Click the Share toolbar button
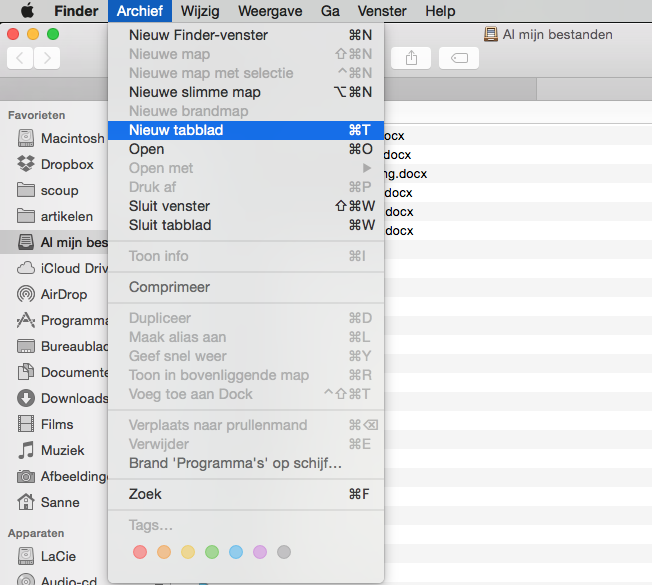 411,58
